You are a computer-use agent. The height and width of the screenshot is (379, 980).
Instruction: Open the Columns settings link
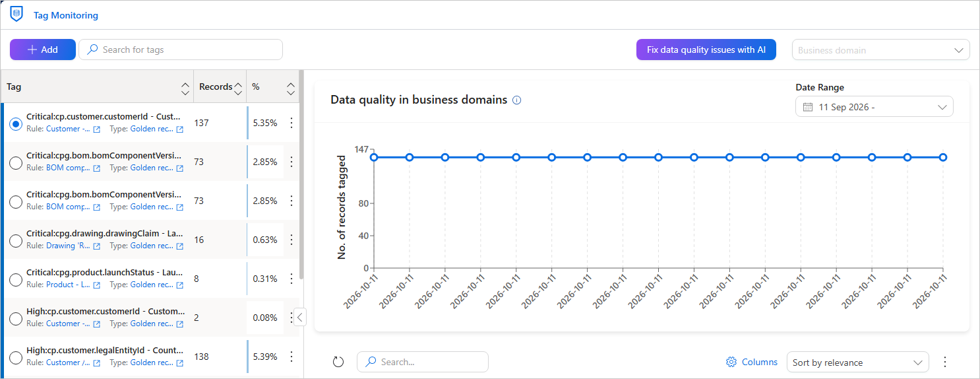[752, 362]
